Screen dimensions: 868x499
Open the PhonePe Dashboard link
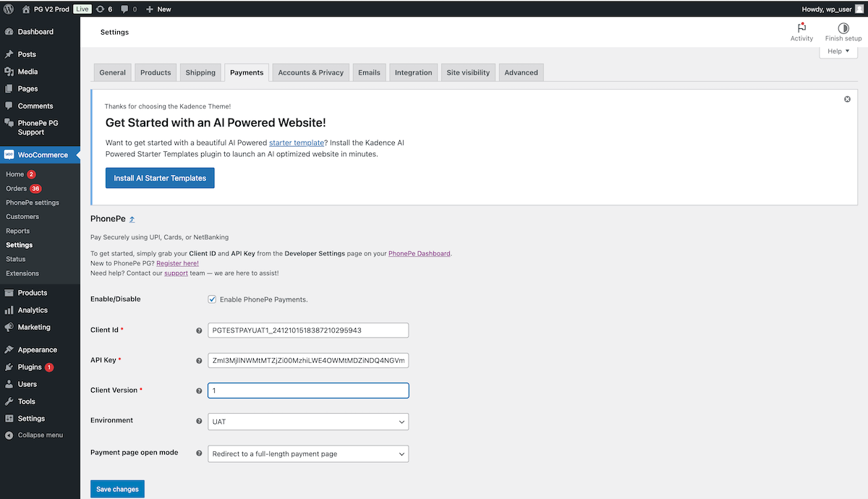[420, 253]
